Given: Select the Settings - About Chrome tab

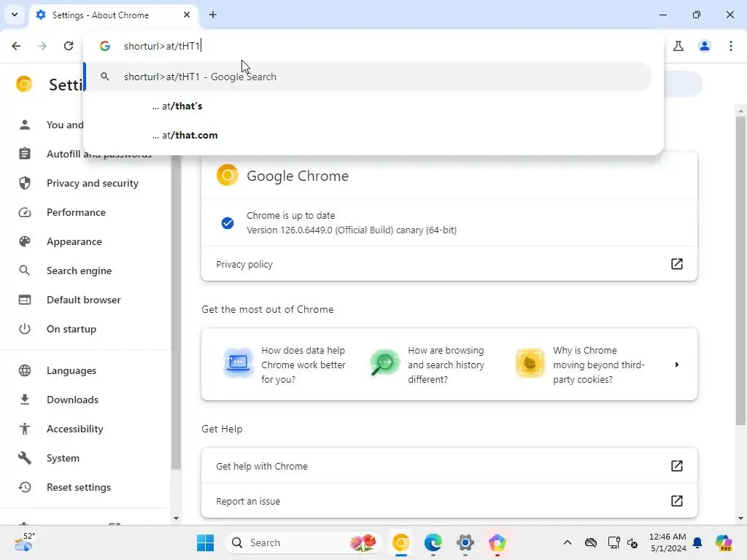Looking at the screenshot, I should tap(114, 15).
